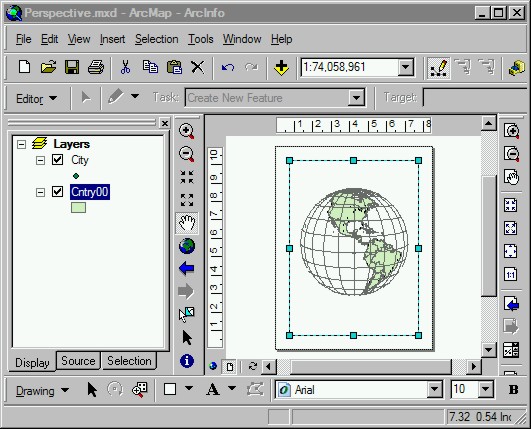Screen dimensions: 531x429
Task: Click the Cntry00 green symbol swatch
Action: click(x=78, y=207)
